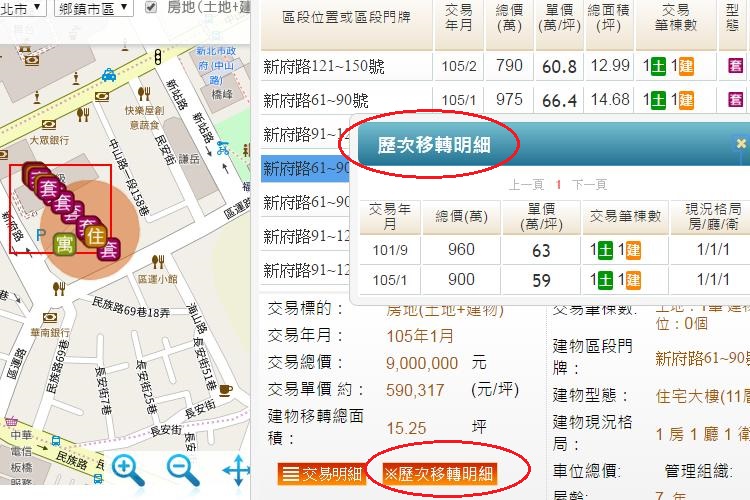Click the 960 total price cell
750x500 pixels.
pos(461,250)
